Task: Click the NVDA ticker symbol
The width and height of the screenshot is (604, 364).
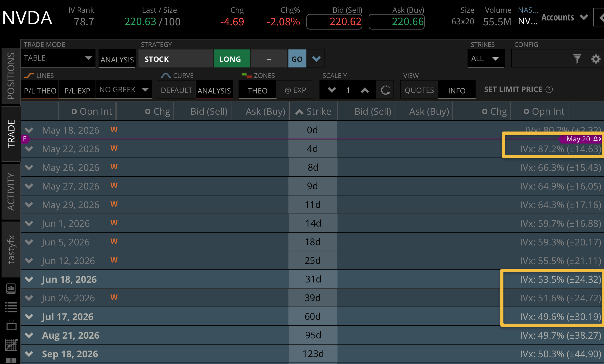Action: [x=27, y=18]
